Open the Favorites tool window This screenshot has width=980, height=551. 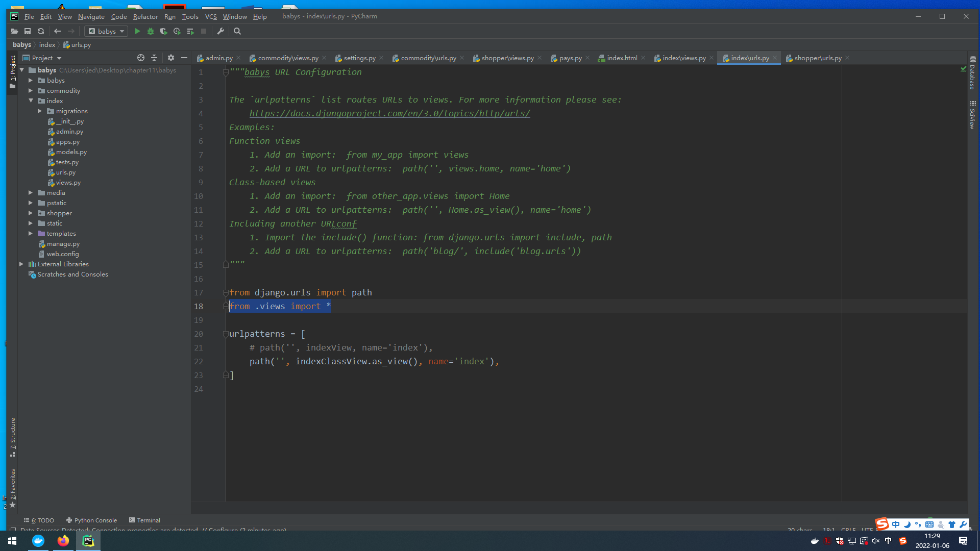point(12,488)
